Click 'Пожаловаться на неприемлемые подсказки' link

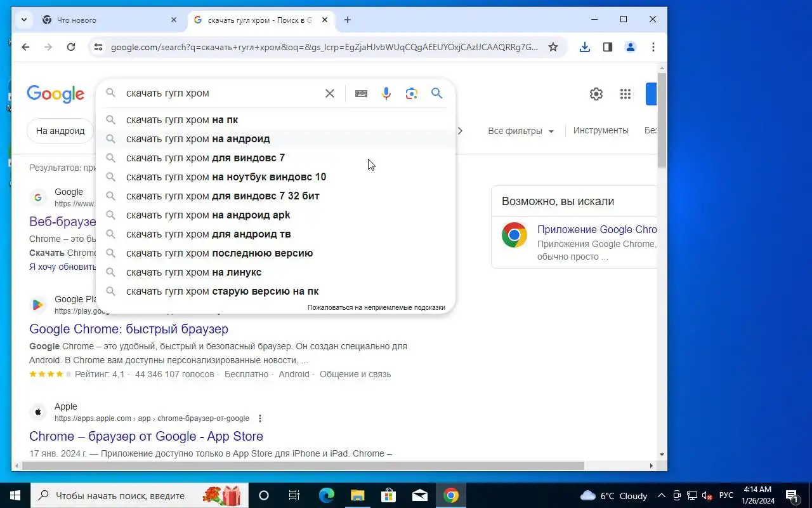point(376,307)
